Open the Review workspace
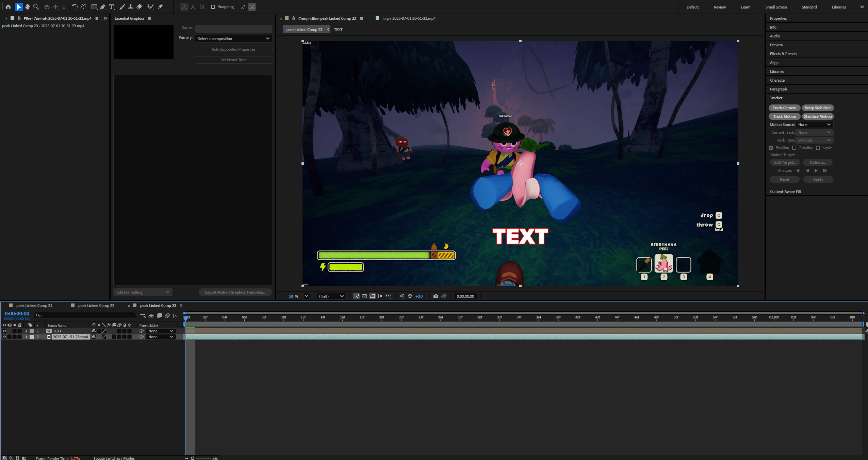 (719, 7)
